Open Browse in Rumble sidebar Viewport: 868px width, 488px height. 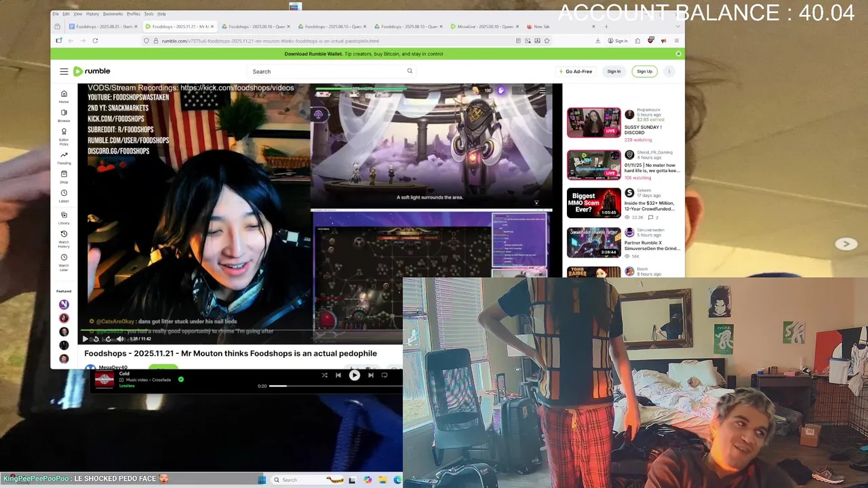[64, 115]
